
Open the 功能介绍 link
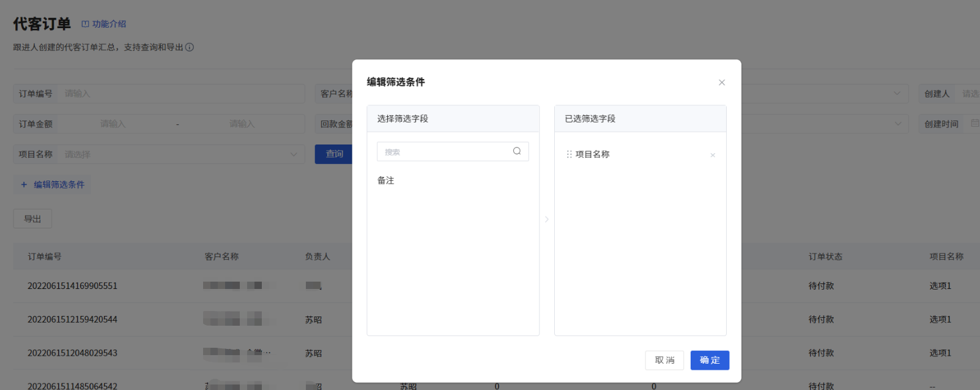(x=104, y=24)
